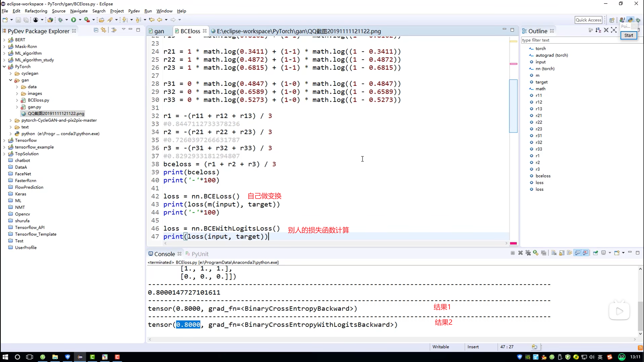Switch to the PyUnit tab
This screenshot has height=362, width=644.
click(197, 254)
